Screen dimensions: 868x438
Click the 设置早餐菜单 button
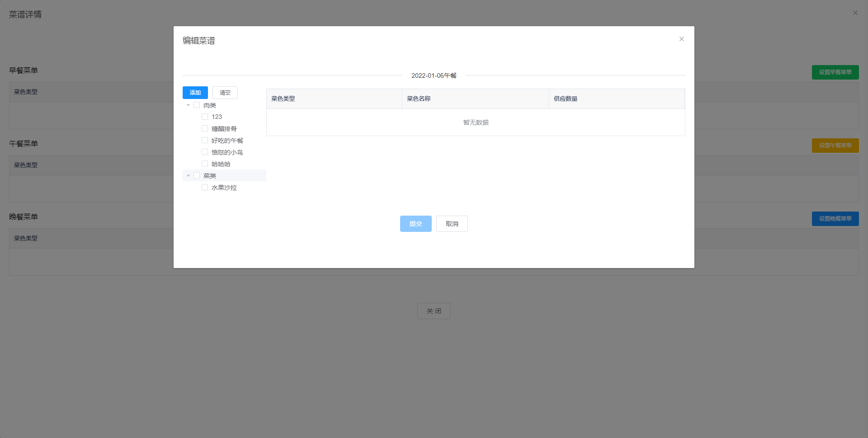[x=835, y=72]
